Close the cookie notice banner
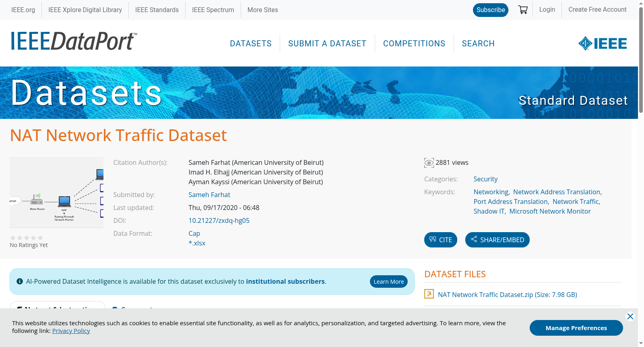Image resolution: width=644 pixels, height=347 pixels. [630, 316]
